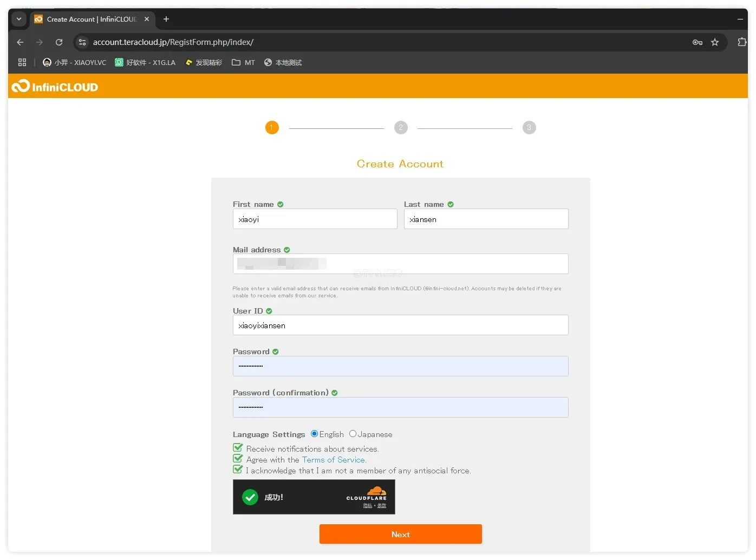The image size is (756, 560).
Task: Expand the tab search dropdown arrow
Action: [x=19, y=19]
